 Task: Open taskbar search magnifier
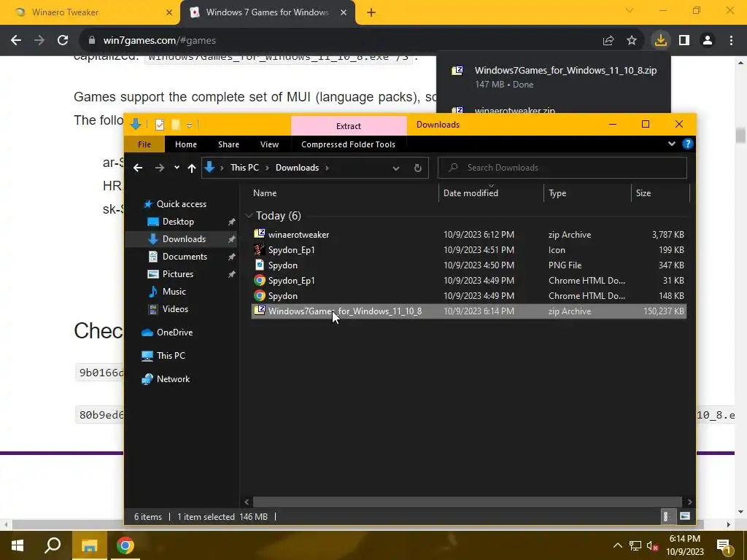(53, 545)
